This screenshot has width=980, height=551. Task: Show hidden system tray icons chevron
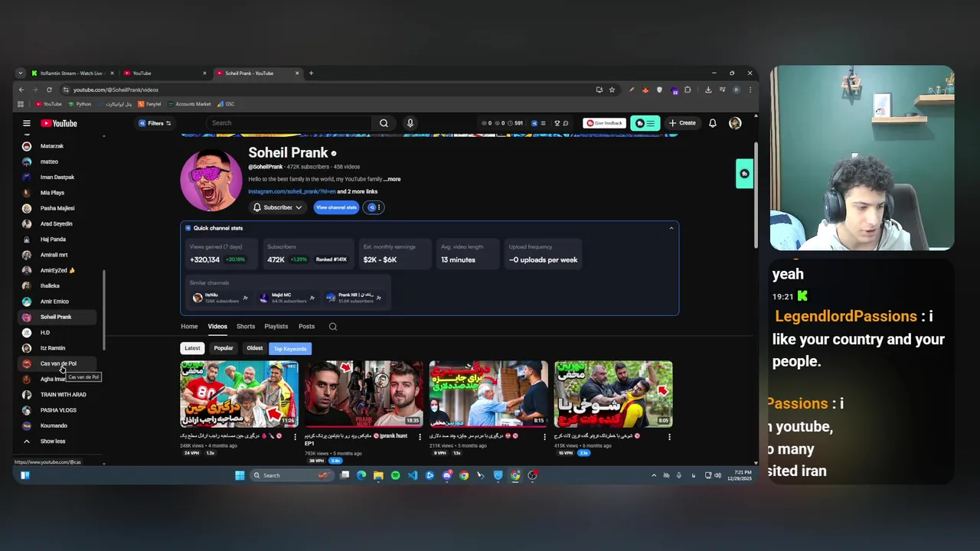[653, 475]
